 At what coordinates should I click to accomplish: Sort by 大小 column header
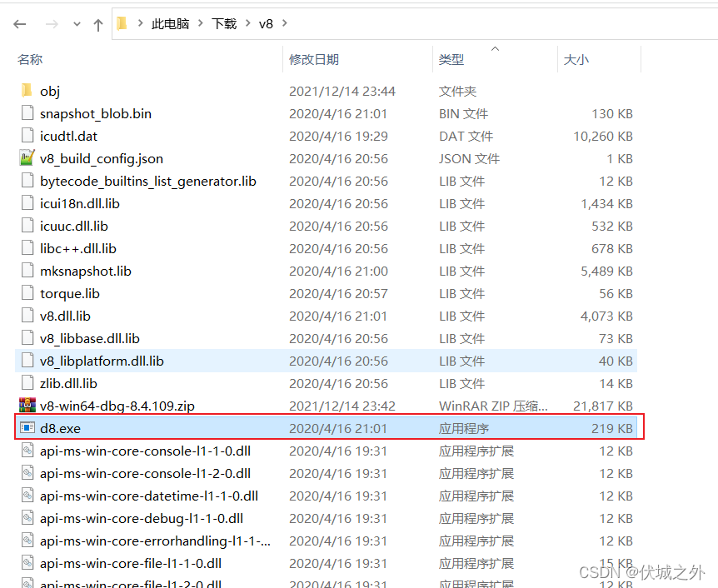click(x=576, y=59)
